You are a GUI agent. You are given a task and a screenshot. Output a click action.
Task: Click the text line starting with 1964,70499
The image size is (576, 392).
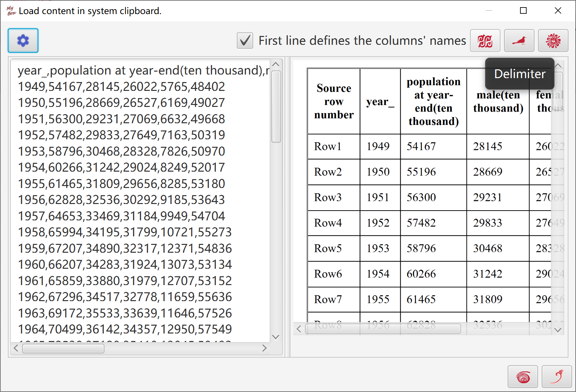coord(125,329)
